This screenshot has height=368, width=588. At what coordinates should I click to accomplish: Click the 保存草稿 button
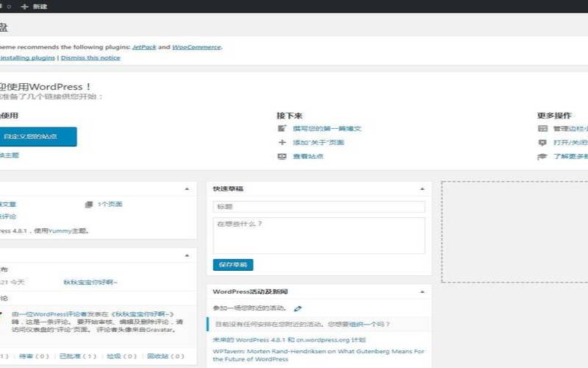click(233, 265)
